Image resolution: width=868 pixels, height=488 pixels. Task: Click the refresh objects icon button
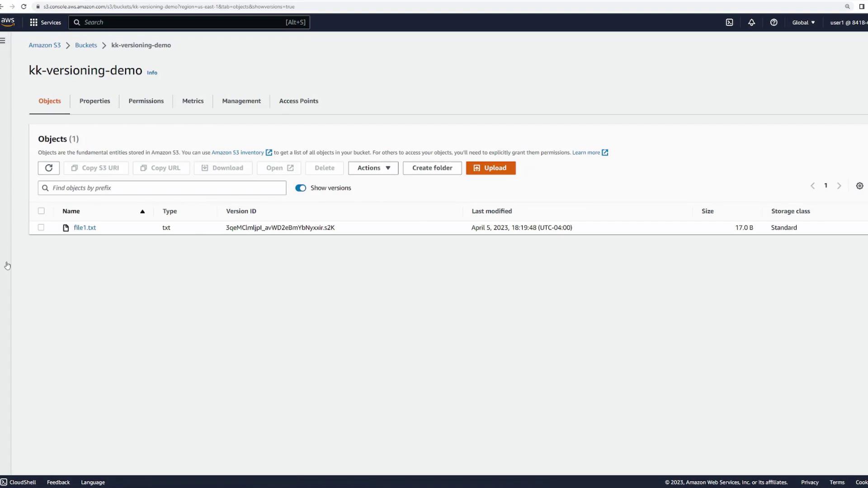(x=49, y=168)
